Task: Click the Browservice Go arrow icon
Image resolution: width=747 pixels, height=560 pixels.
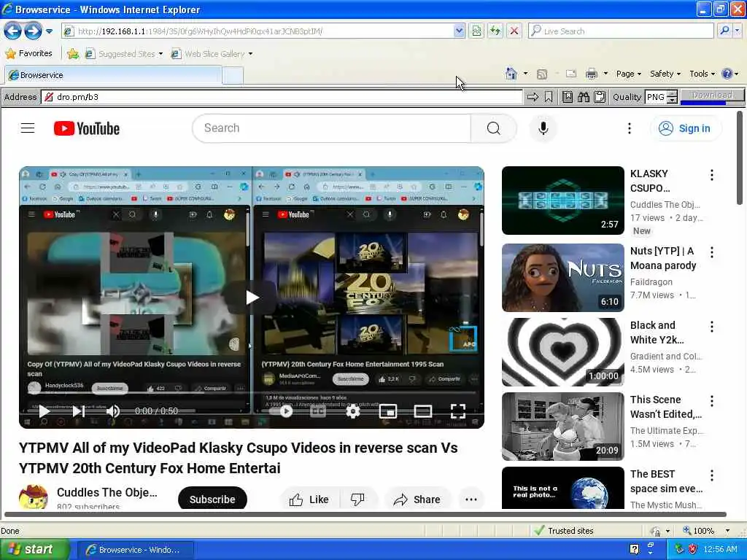Action: pos(533,97)
